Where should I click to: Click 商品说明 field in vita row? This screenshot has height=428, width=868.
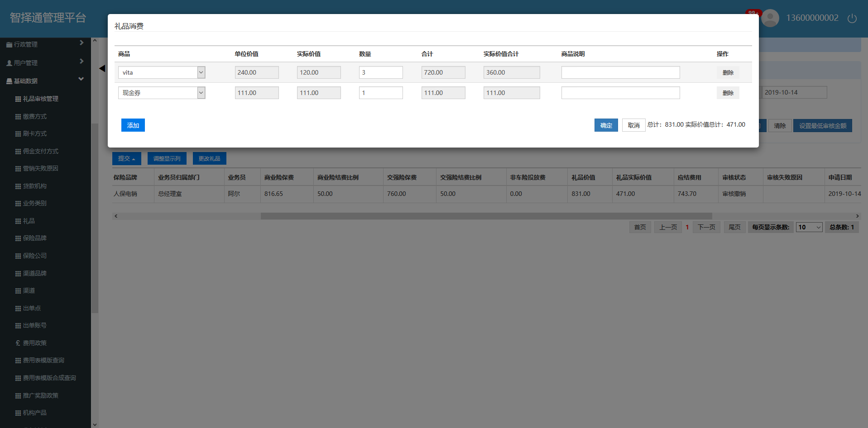click(x=621, y=72)
